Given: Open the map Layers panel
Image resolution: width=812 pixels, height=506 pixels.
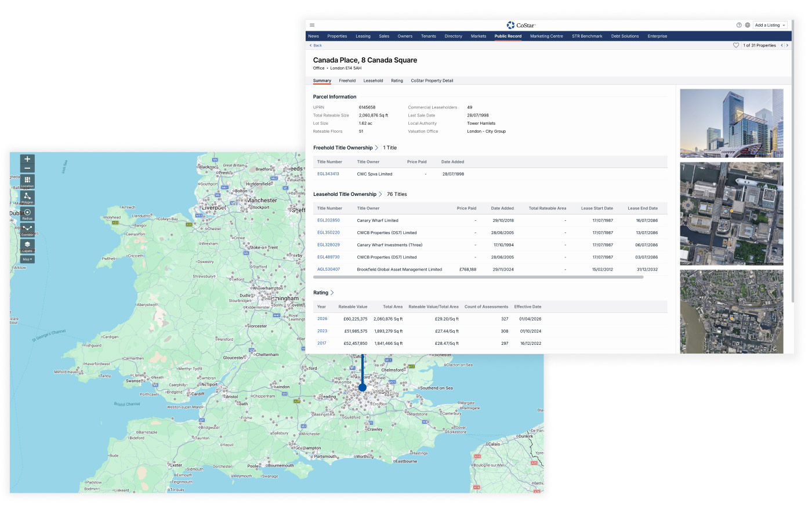Looking at the screenshot, I should point(27,246).
